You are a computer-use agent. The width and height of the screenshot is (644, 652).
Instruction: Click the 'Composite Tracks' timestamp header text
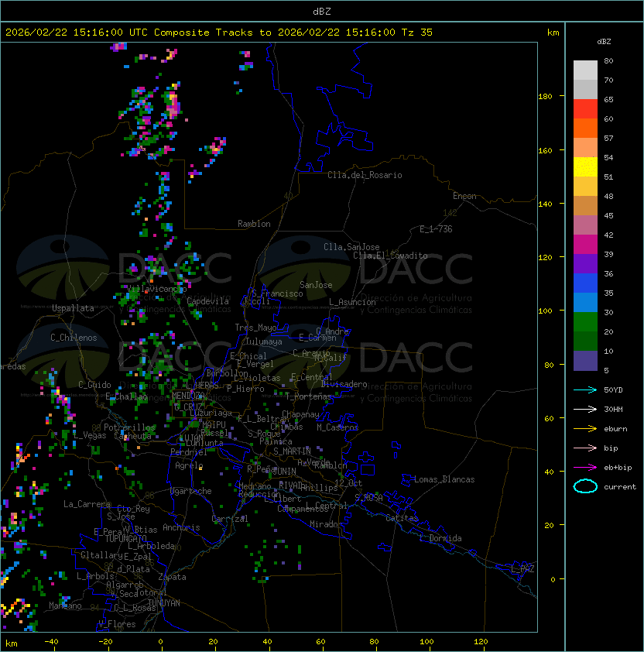coord(219,33)
